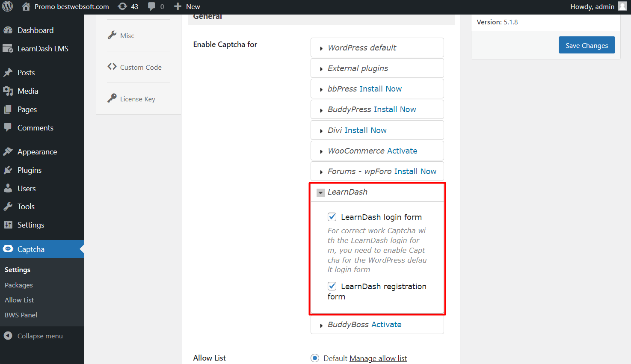Click the Pages document icon
The width and height of the screenshot is (631, 364).
click(8, 109)
